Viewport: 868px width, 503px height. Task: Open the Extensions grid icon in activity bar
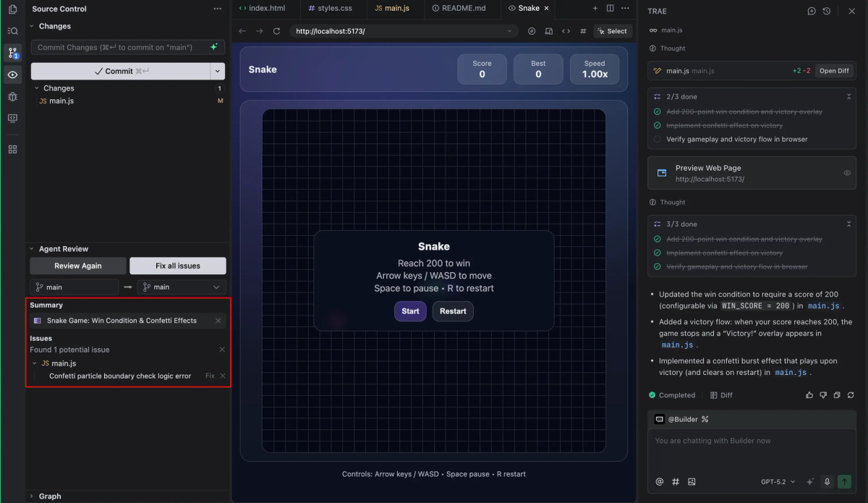point(12,149)
